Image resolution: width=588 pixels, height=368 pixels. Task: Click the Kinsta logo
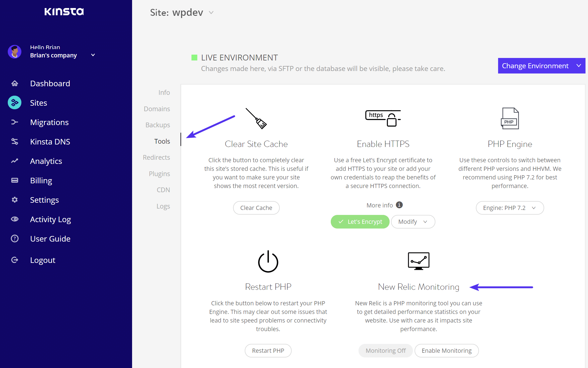click(x=64, y=11)
